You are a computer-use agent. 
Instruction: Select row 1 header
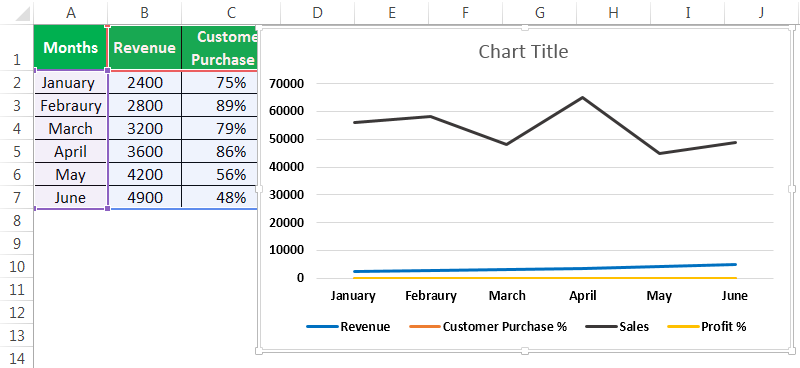[x=16, y=47]
